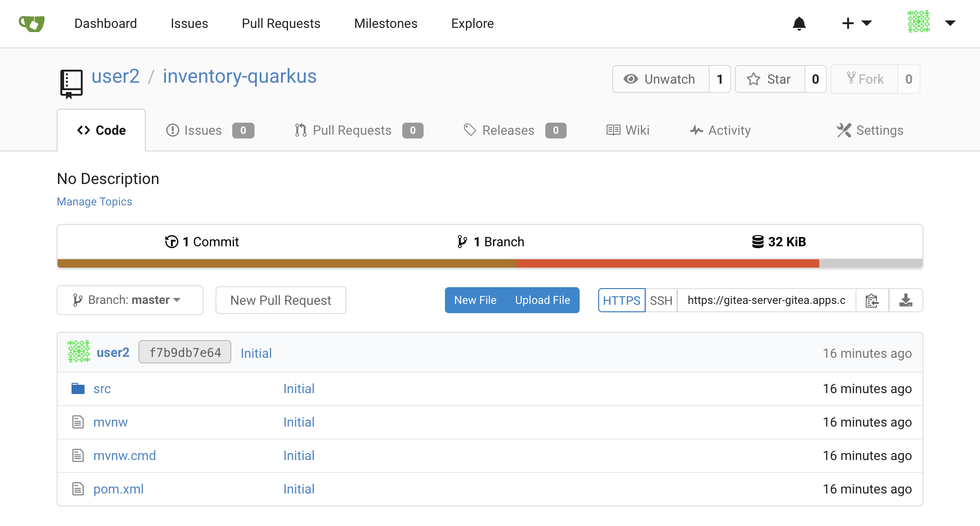The height and width of the screenshot is (526, 980).
Task: Open the Explore menu item
Action: [x=472, y=23]
